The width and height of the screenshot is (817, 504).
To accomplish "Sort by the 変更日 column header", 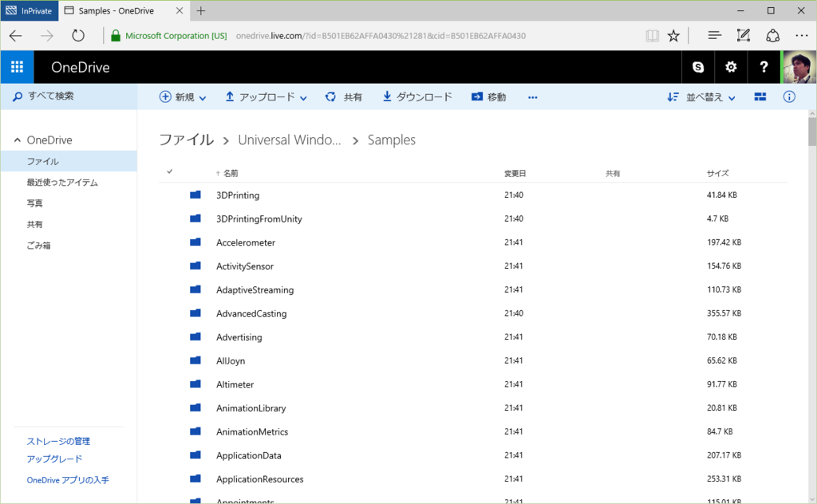I will coord(515,173).
